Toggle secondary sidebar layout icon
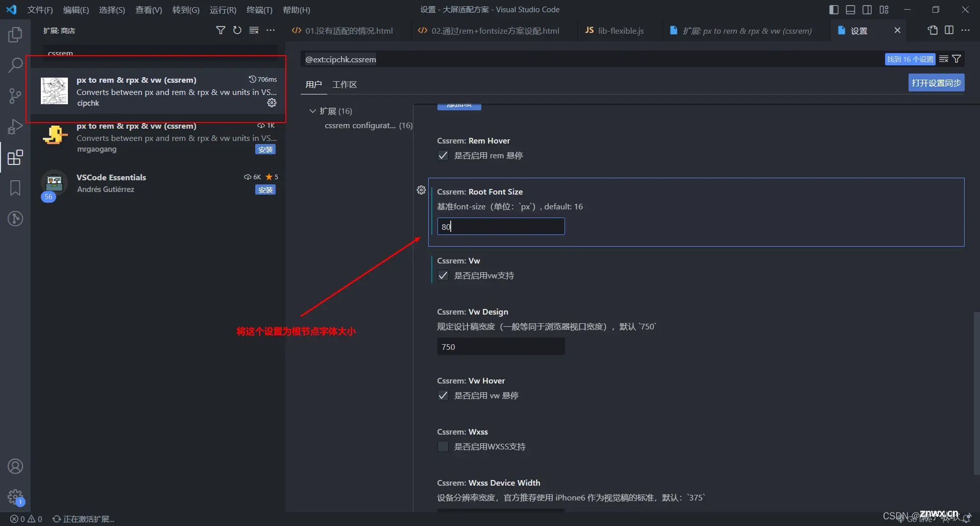The height and width of the screenshot is (526, 980). tap(867, 10)
